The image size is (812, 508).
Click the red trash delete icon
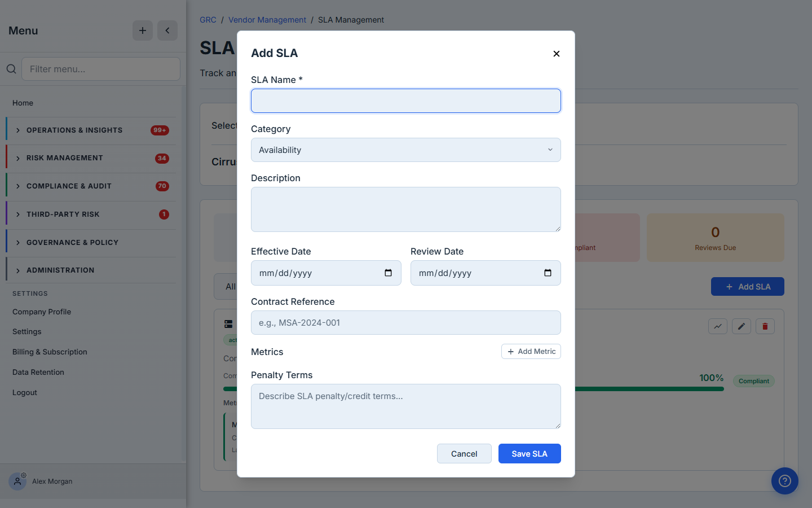point(765,326)
